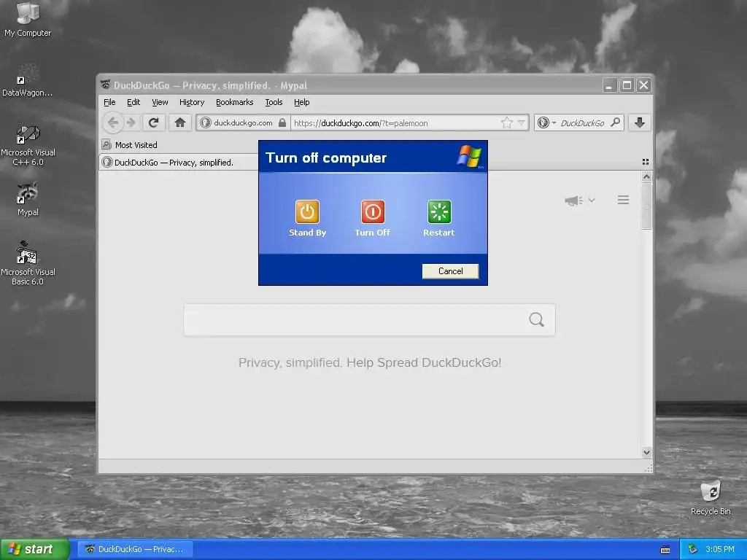Click the URL address field

[x=395, y=122]
